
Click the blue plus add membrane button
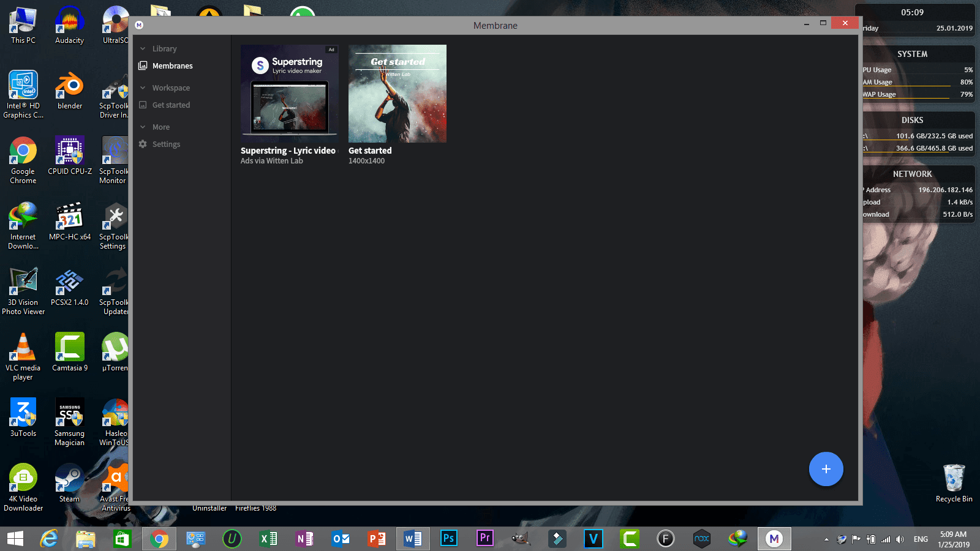(826, 469)
